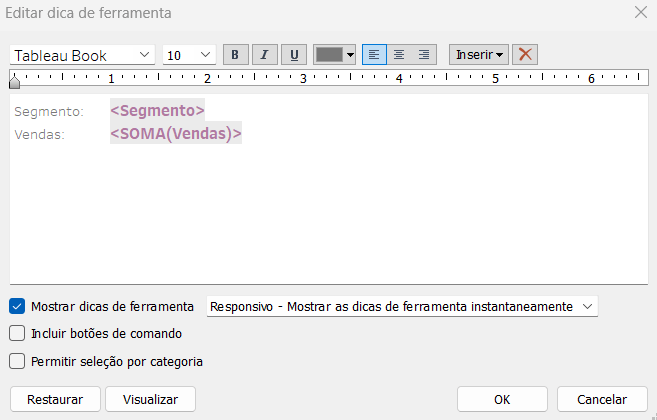
Task: Enable Incluir botões de comando
Action: [17, 334]
